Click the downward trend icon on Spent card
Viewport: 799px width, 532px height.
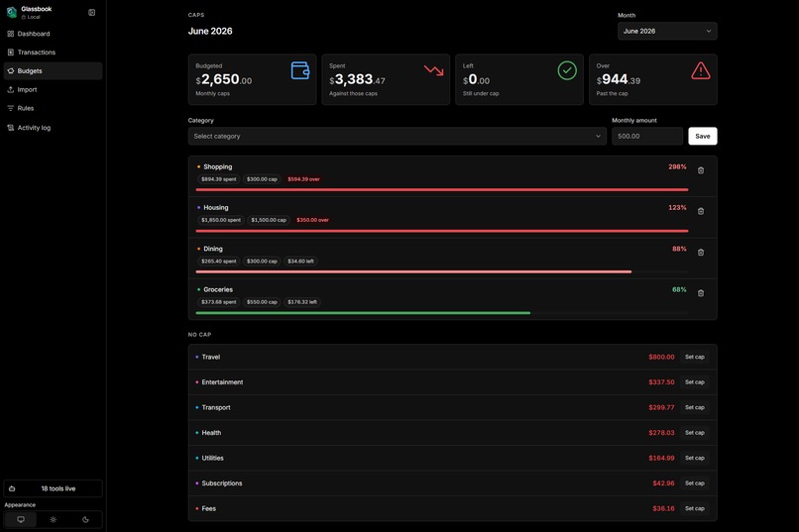tap(433, 69)
